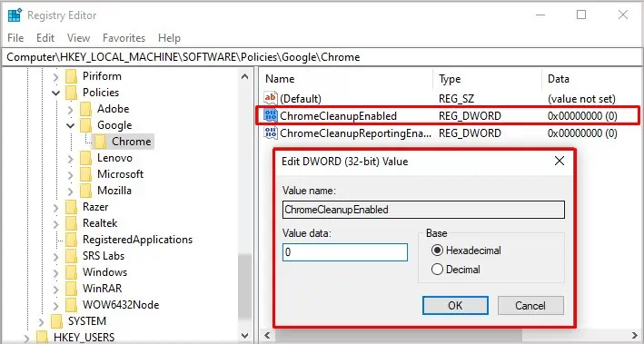644x344 pixels.
Task: Select the Hexadecimal base option
Action: click(x=438, y=250)
